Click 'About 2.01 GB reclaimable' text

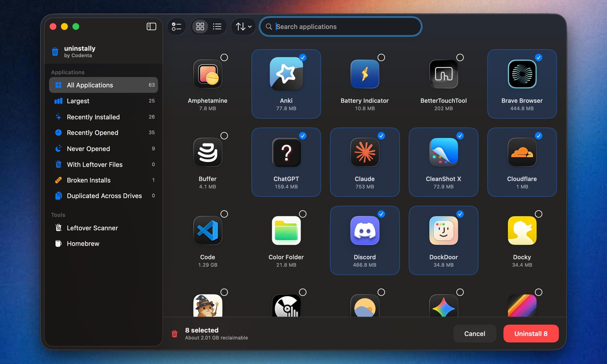coord(216,338)
